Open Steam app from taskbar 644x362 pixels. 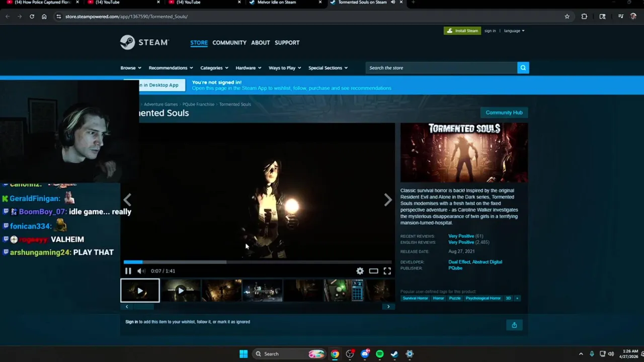pos(394,354)
